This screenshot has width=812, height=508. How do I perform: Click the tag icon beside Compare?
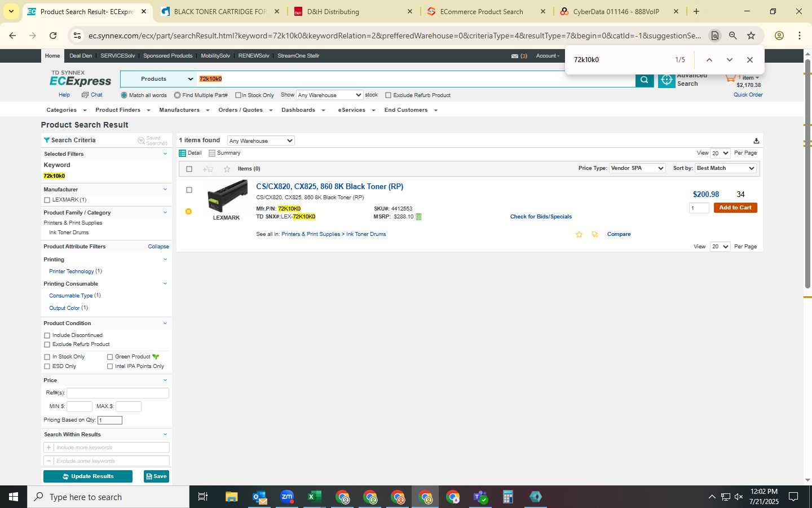pyautogui.click(x=595, y=234)
